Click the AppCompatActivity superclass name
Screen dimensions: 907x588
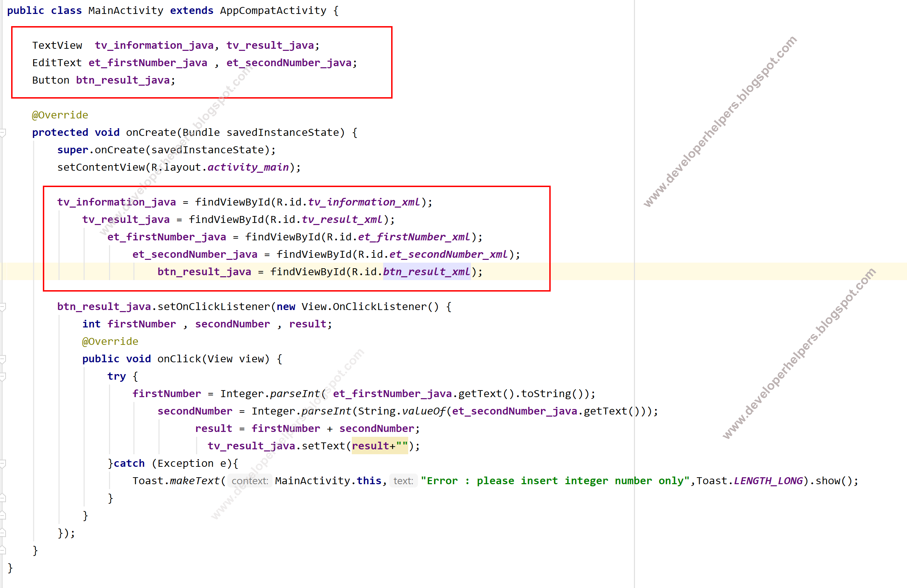pos(273,11)
